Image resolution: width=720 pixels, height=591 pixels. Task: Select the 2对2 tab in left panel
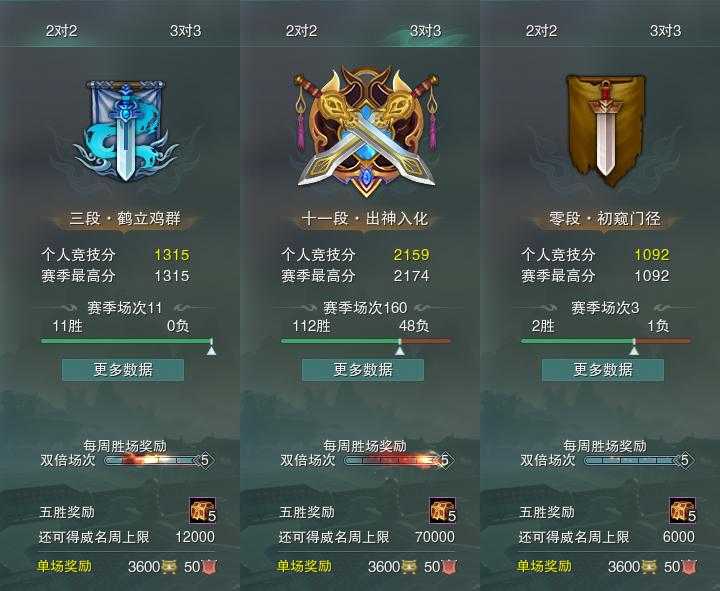click(x=62, y=31)
